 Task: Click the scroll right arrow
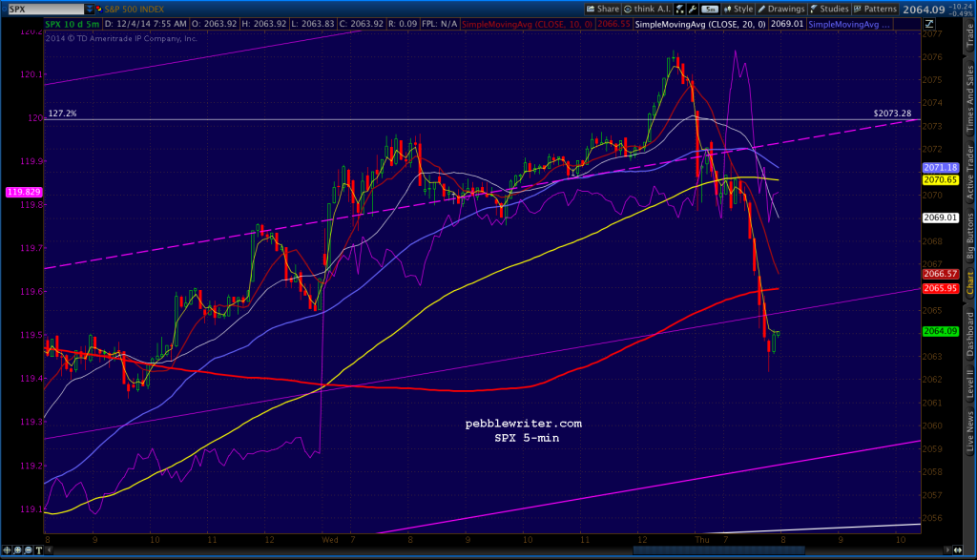947,550
